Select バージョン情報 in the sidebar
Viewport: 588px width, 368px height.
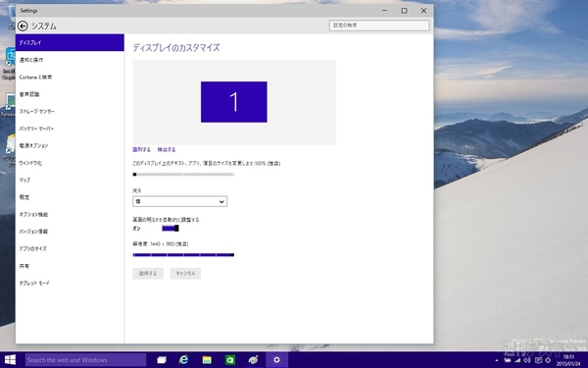tap(70, 232)
